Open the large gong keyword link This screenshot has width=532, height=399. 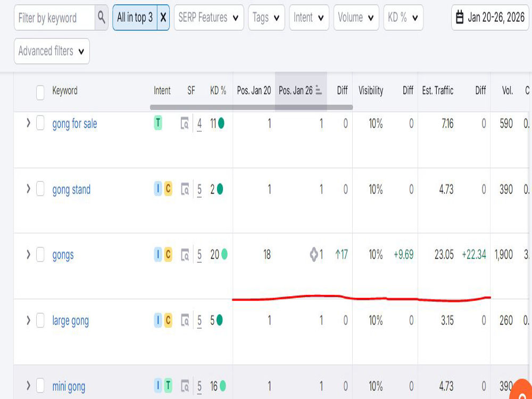click(x=70, y=321)
